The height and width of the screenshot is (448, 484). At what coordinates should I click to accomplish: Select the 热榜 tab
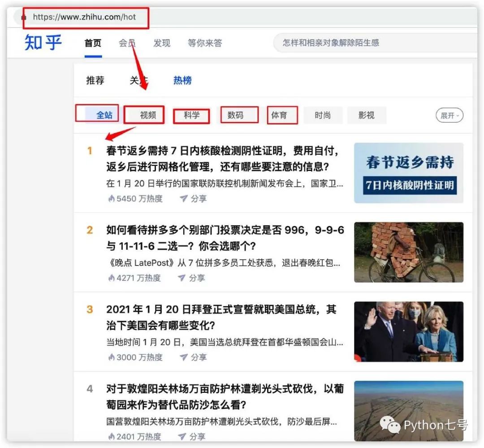(182, 80)
